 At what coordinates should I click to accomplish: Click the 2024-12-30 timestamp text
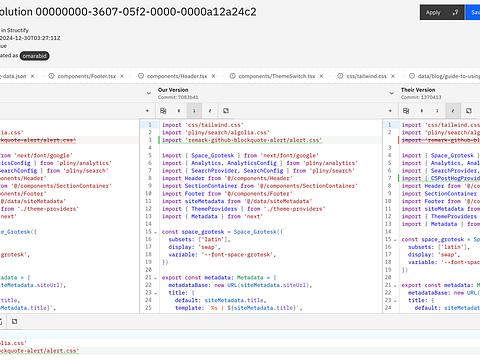[x=30, y=38]
